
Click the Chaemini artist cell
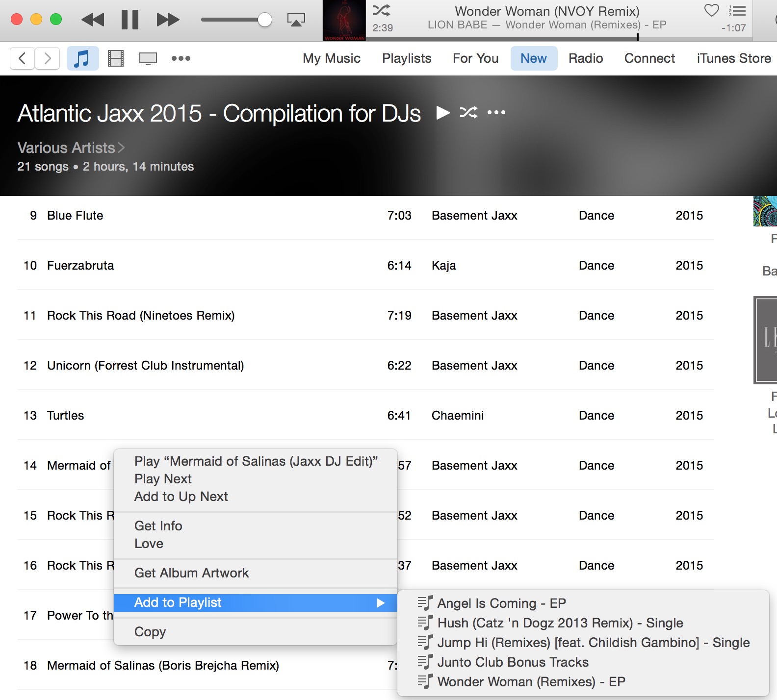(458, 416)
